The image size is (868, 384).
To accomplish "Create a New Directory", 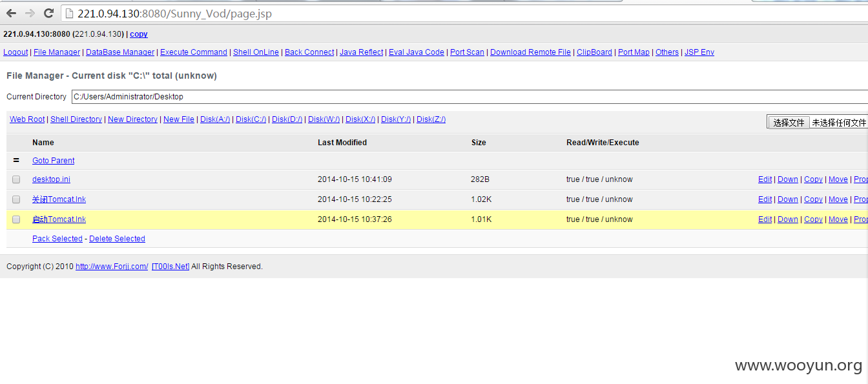I will pyautogui.click(x=132, y=119).
